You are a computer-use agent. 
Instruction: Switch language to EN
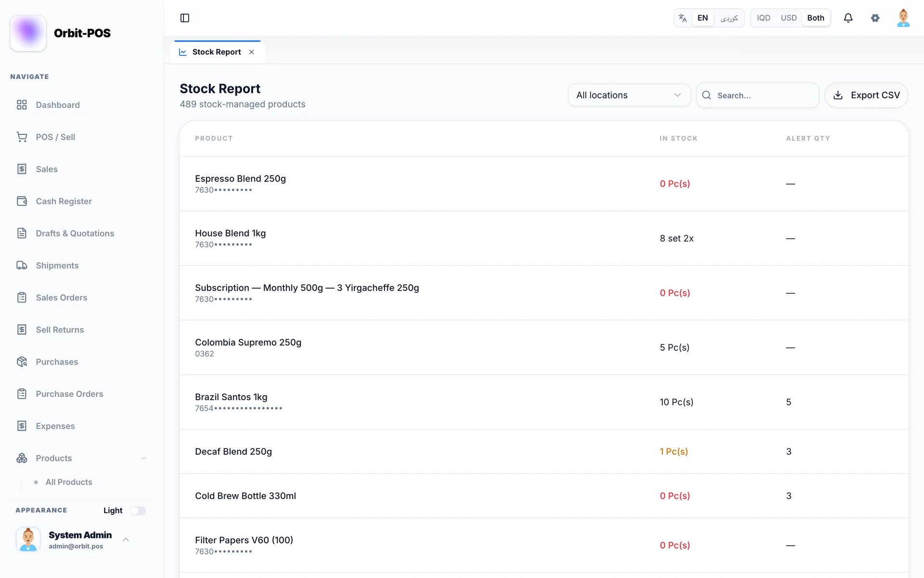click(x=703, y=18)
